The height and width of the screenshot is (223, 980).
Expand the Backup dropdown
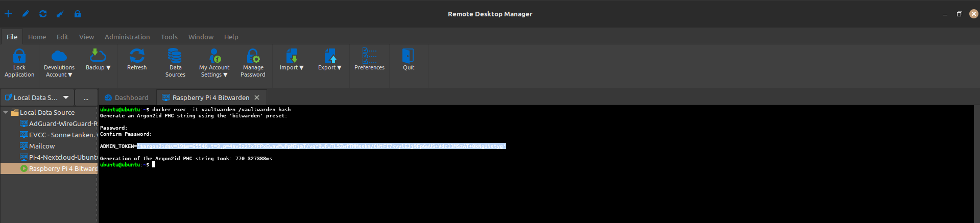click(x=98, y=67)
